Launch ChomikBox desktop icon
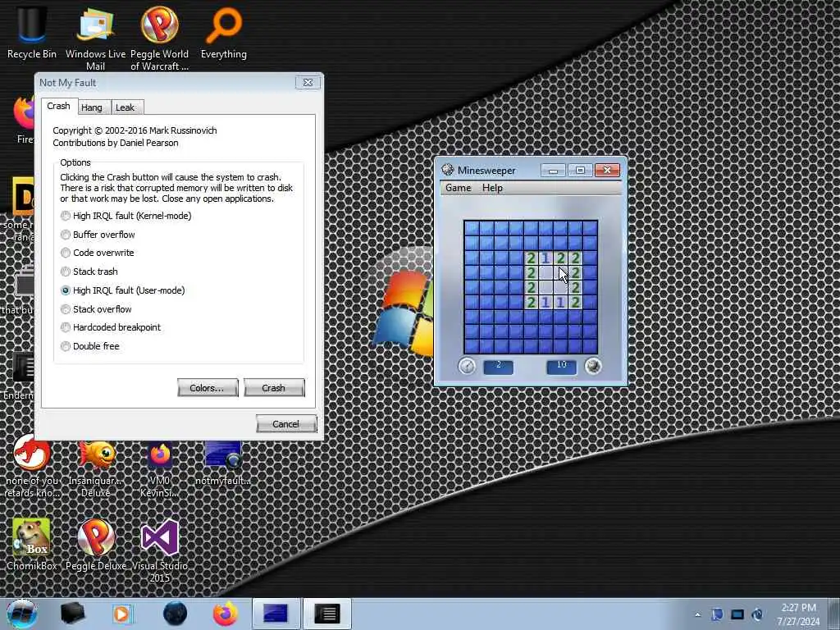 click(32, 545)
